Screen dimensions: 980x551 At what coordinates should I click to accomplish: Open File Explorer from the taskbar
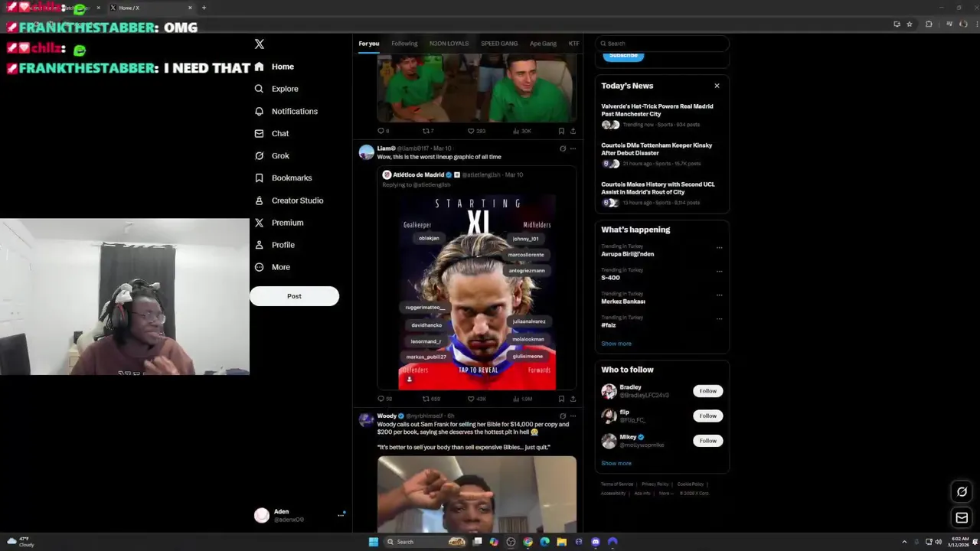click(561, 542)
